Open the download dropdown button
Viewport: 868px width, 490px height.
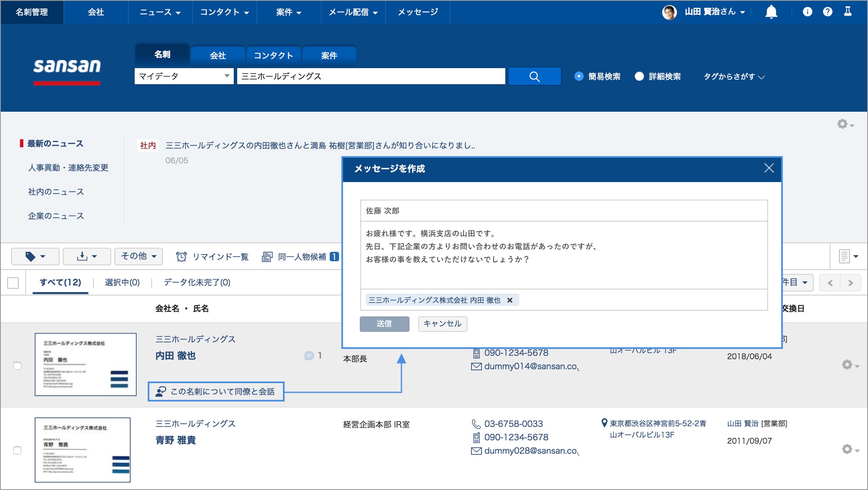pos(87,256)
